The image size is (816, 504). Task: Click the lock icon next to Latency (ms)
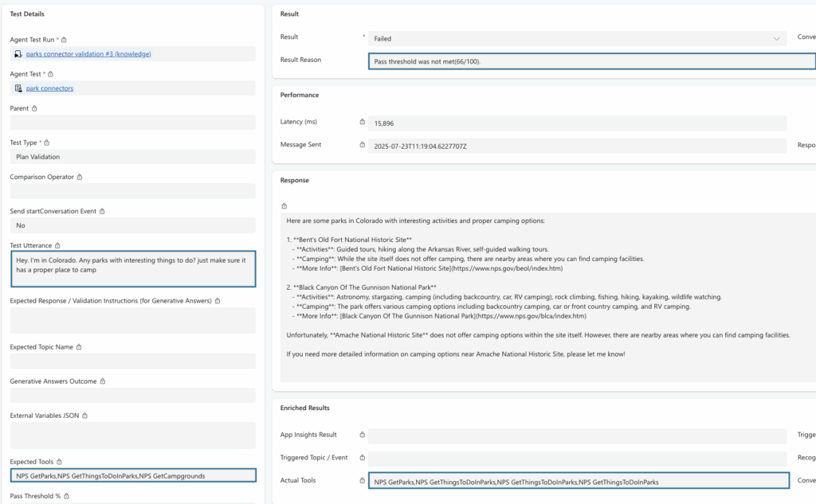point(363,123)
